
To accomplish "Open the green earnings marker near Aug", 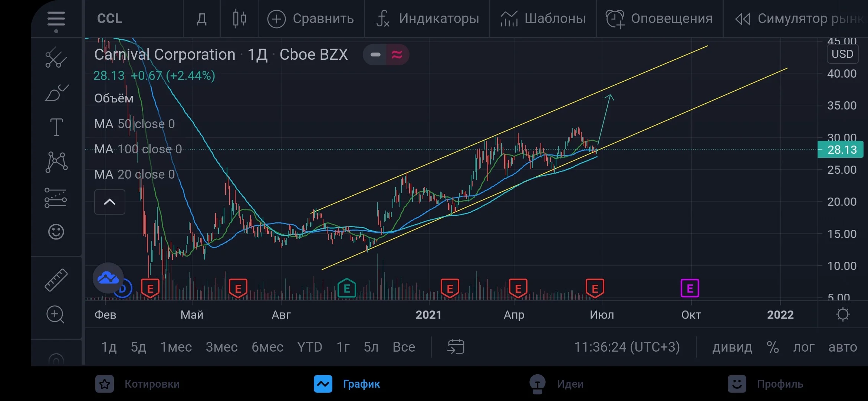I will 347,288.
